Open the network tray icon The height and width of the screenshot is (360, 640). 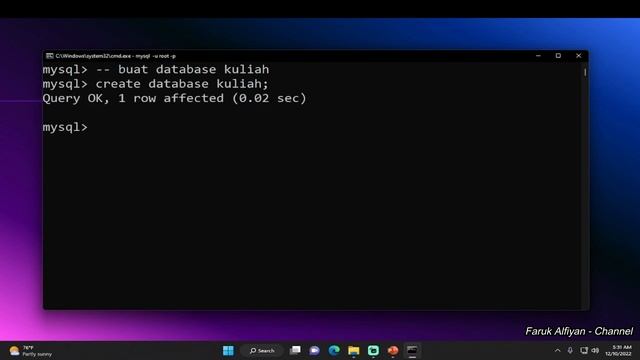click(x=584, y=351)
